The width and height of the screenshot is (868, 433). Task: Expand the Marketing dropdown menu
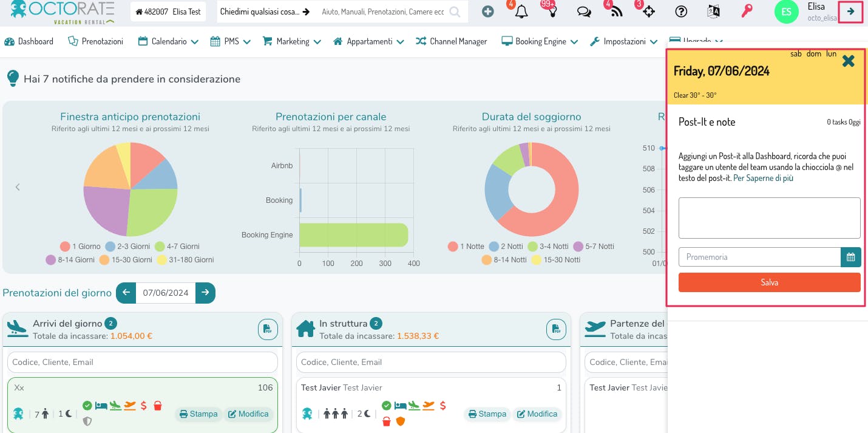[292, 41]
